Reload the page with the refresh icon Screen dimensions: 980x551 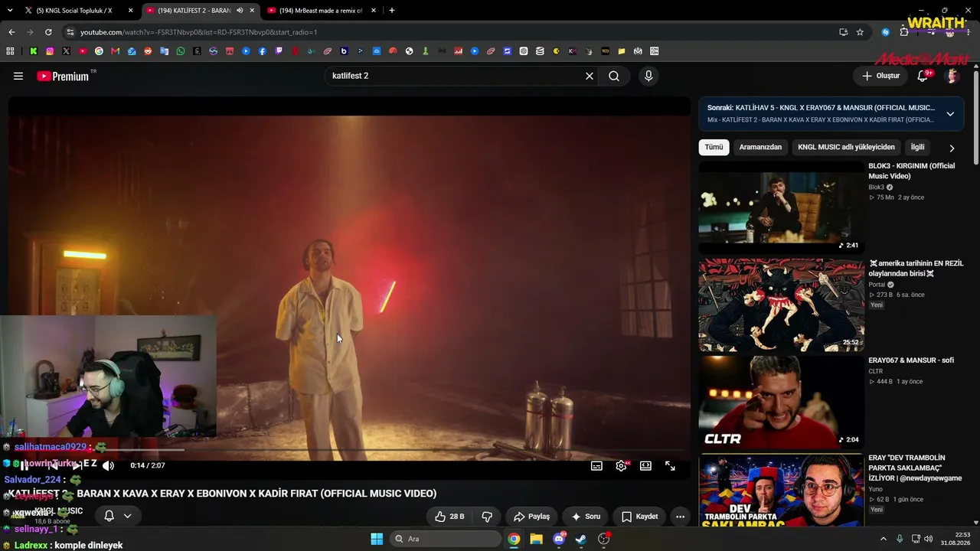pos(48,32)
